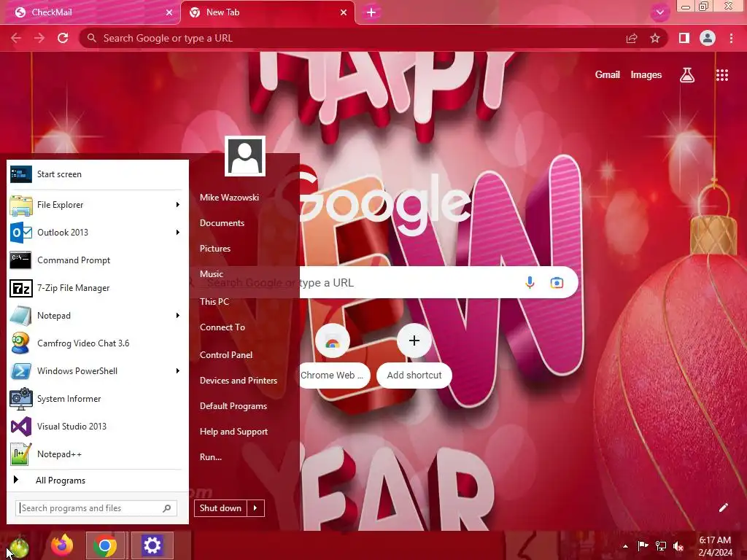The image size is (747, 560).
Task: Click Run... in the Start menu
Action: pos(211,457)
